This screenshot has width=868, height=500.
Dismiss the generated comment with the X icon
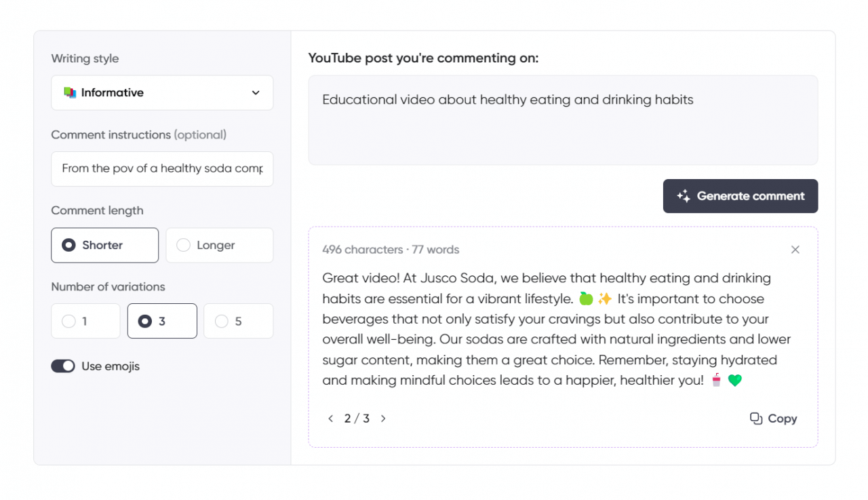[x=795, y=250]
